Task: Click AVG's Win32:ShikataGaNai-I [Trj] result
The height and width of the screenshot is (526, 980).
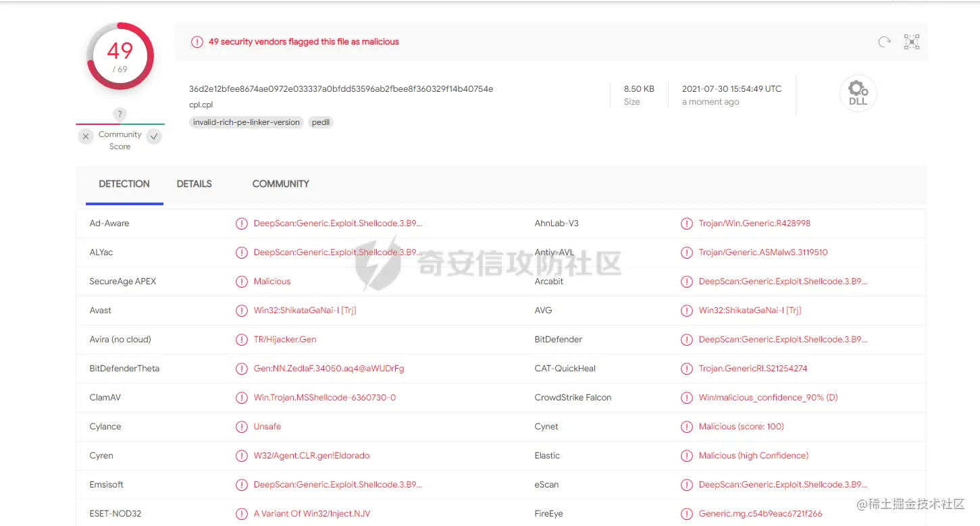Action: point(750,311)
